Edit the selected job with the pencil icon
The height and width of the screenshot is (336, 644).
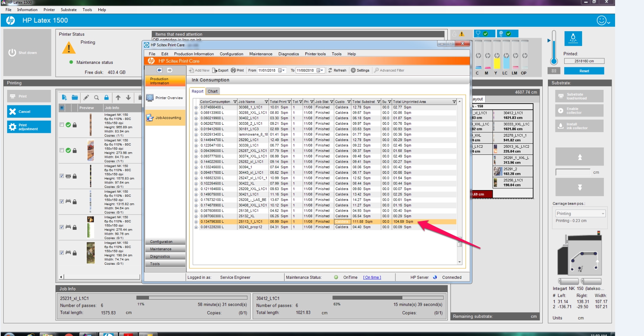click(86, 97)
